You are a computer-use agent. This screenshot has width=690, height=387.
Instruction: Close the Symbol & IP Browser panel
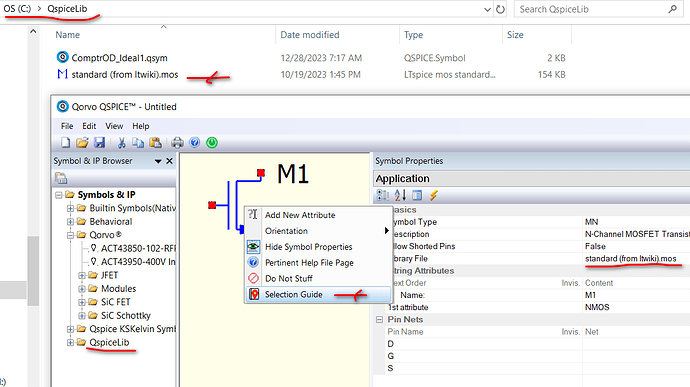click(169, 161)
